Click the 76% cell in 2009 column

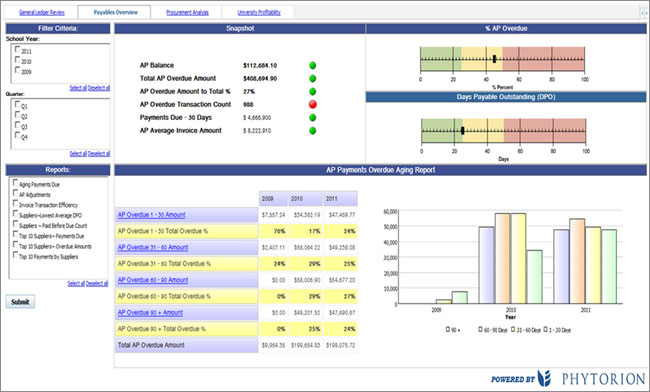click(x=273, y=231)
